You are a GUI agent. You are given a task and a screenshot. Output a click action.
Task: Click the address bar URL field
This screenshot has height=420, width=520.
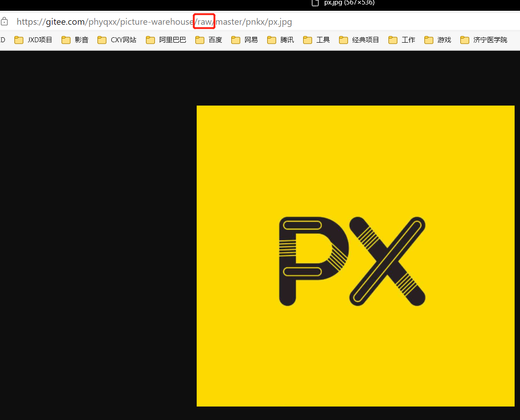(154, 22)
